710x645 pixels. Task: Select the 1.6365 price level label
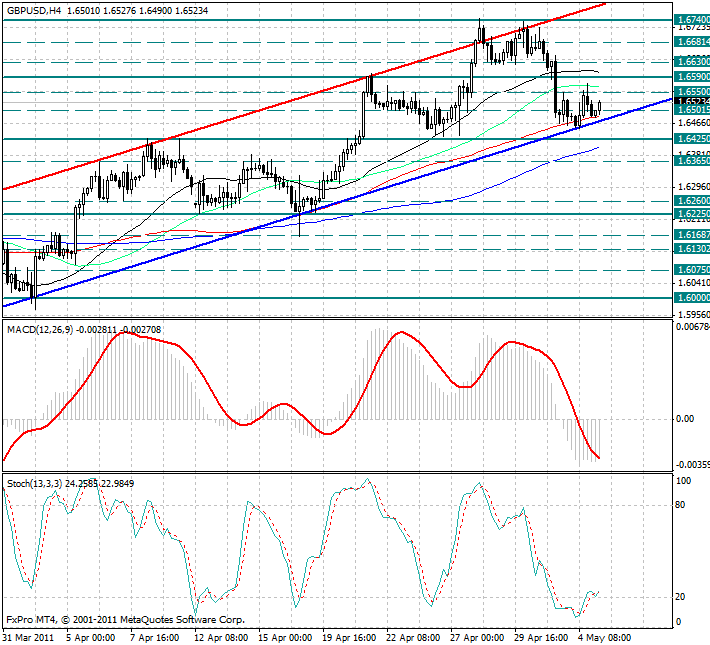click(692, 160)
